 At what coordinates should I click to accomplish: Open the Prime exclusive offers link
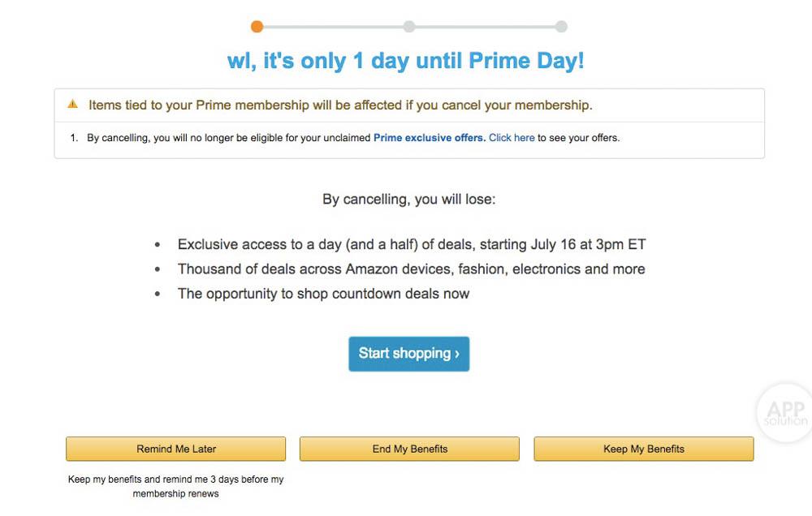tap(429, 138)
